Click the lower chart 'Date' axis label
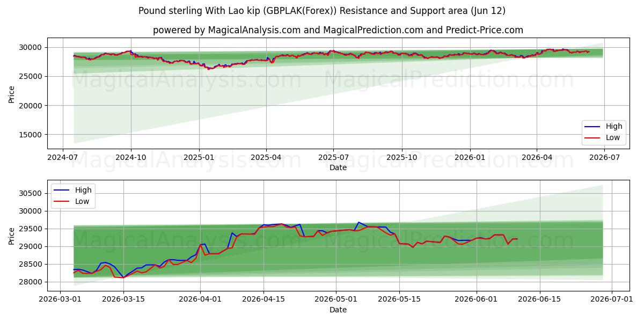This screenshot has width=644, height=322. pos(338,310)
